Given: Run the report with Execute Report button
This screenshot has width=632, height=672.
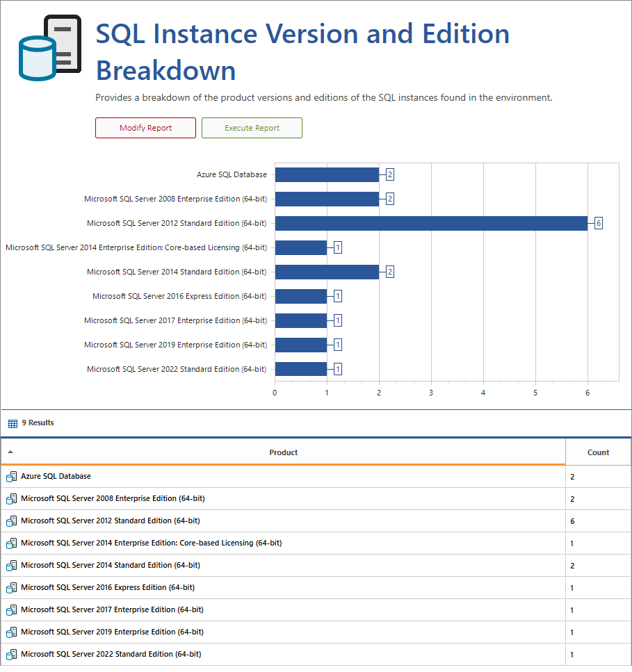Looking at the screenshot, I should click(252, 128).
